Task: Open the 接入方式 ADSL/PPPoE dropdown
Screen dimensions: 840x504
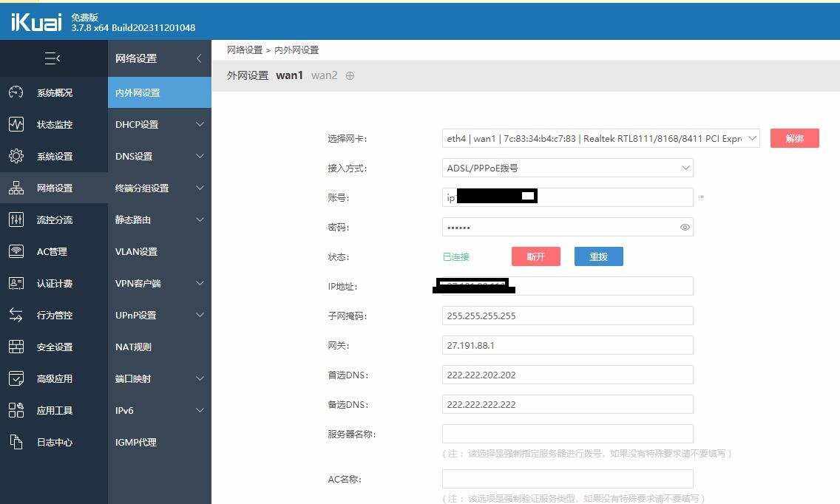Action: pos(567,168)
